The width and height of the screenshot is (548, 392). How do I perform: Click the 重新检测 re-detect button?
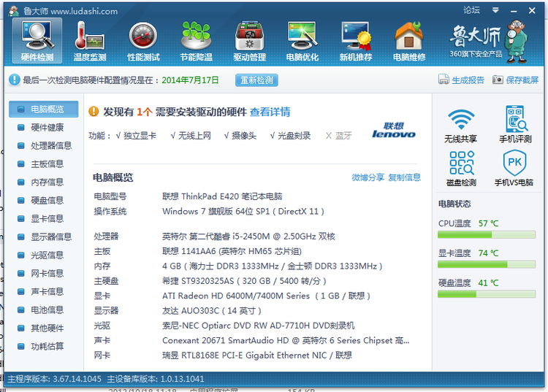[x=256, y=80]
